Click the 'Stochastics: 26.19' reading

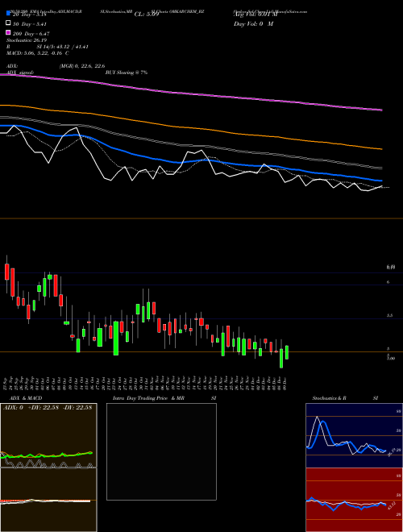click(x=27, y=40)
